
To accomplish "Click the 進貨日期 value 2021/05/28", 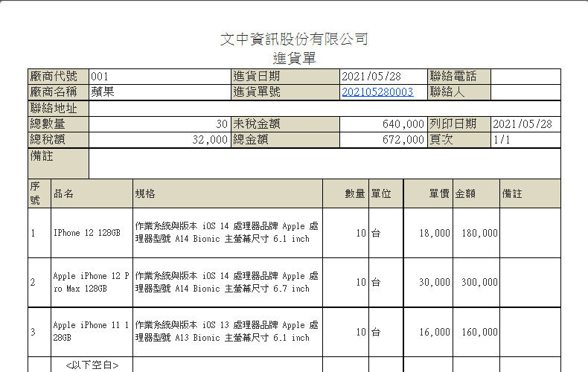I will click(x=371, y=77).
